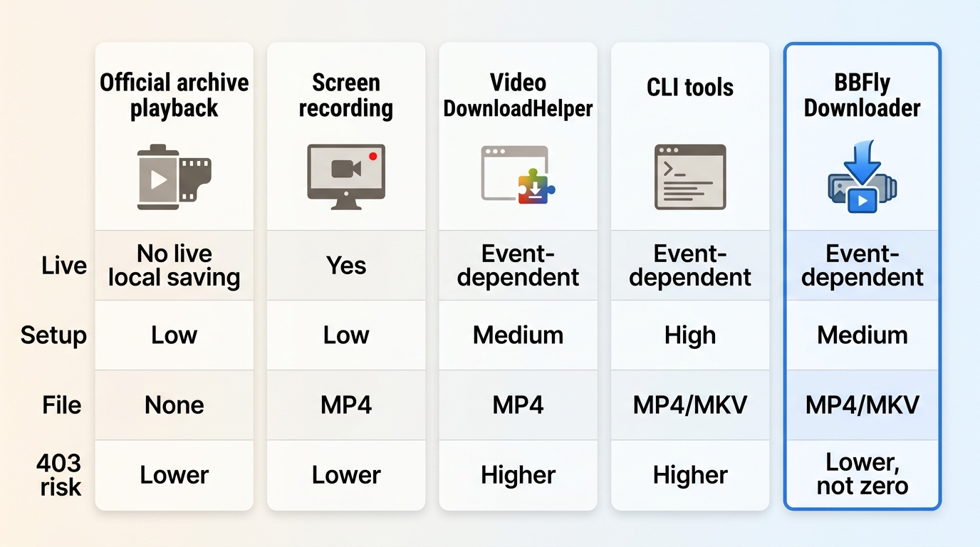
Task: Select the "BBFly Downloader" column heading
Action: [x=862, y=95]
